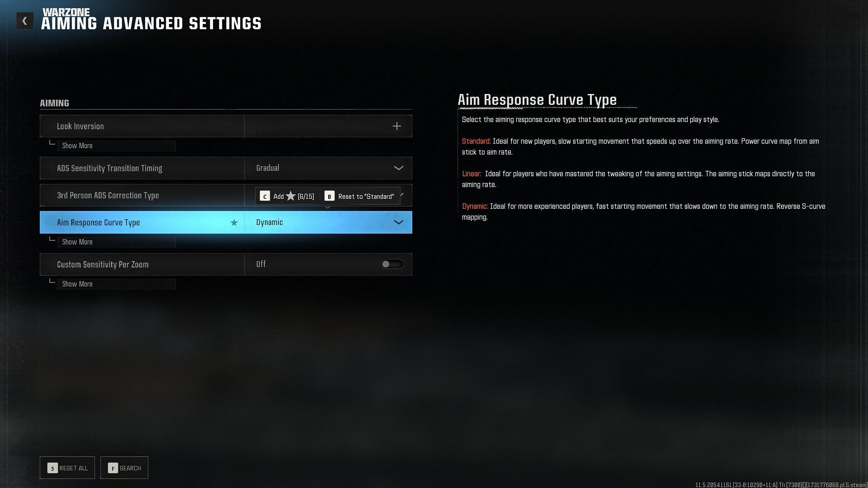This screenshot has height=488, width=868.
Task: Select the AIMING section menu header
Action: (x=54, y=103)
